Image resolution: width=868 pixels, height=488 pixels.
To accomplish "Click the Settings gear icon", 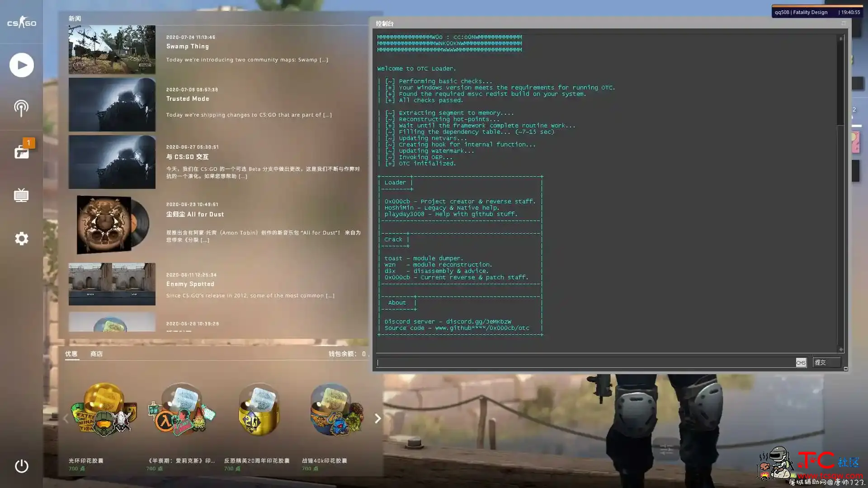I will pyautogui.click(x=21, y=238).
